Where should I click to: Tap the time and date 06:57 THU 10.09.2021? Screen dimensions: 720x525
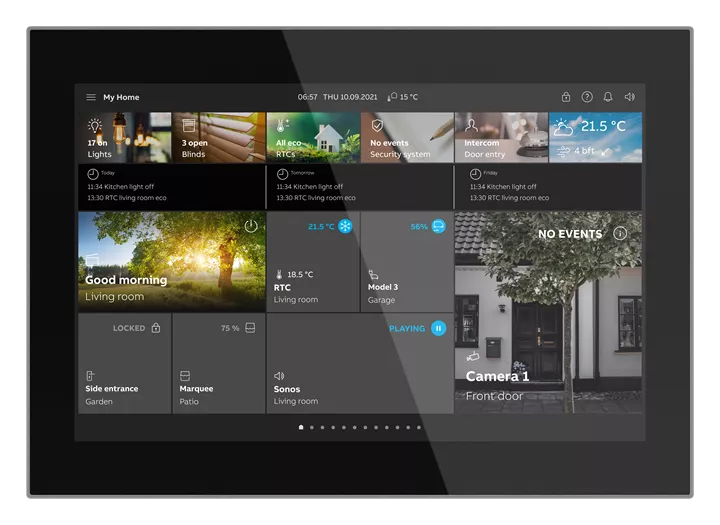[x=338, y=97]
